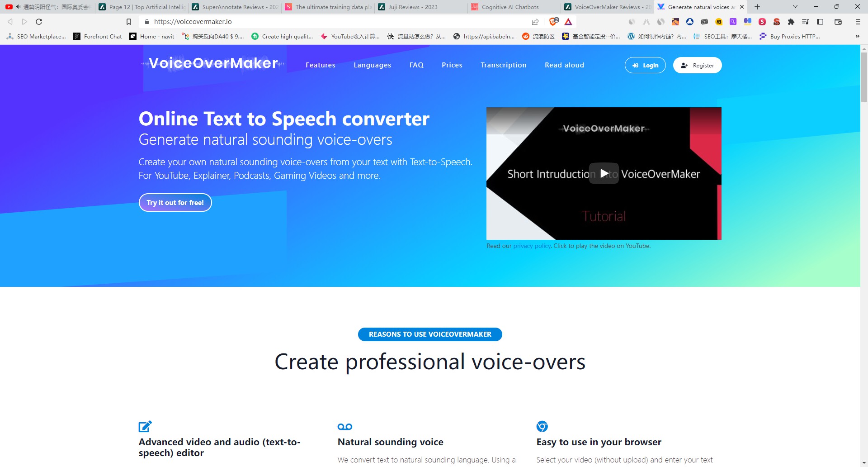This screenshot has width=868, height=467.
Task: Open the extensions puzzle piece icon
Action: click(791, 22)
